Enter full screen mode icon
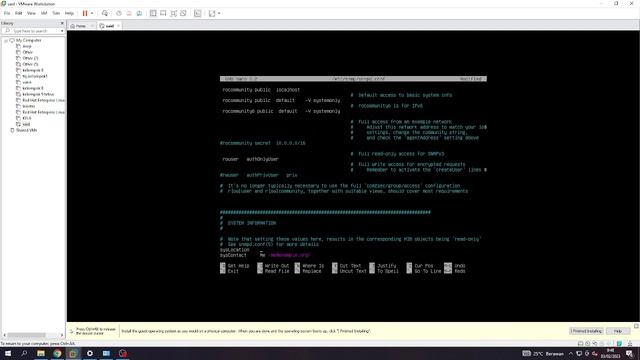Image resolution: width=640 pixels, height=360 pixels. click(173, 13)
